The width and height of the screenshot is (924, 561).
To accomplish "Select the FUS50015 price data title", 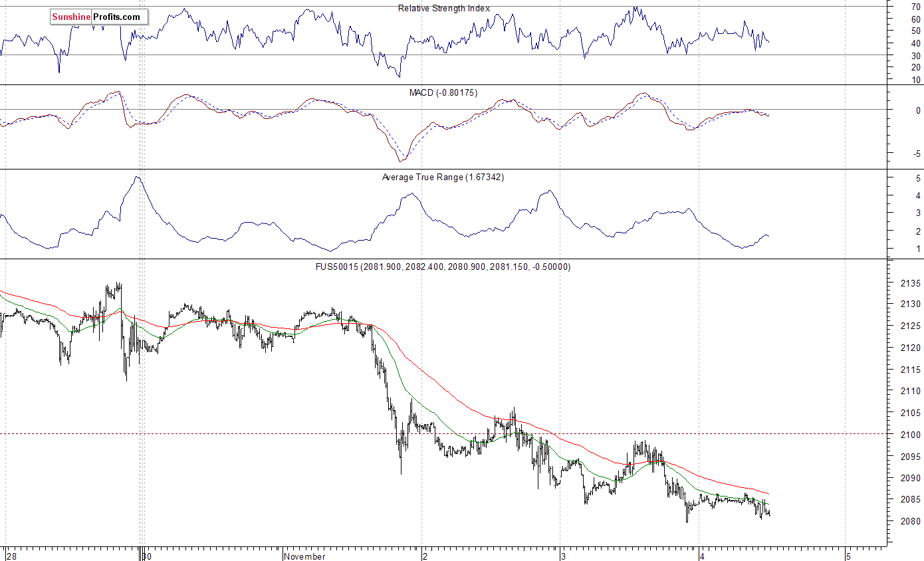I will coord(443,267).
